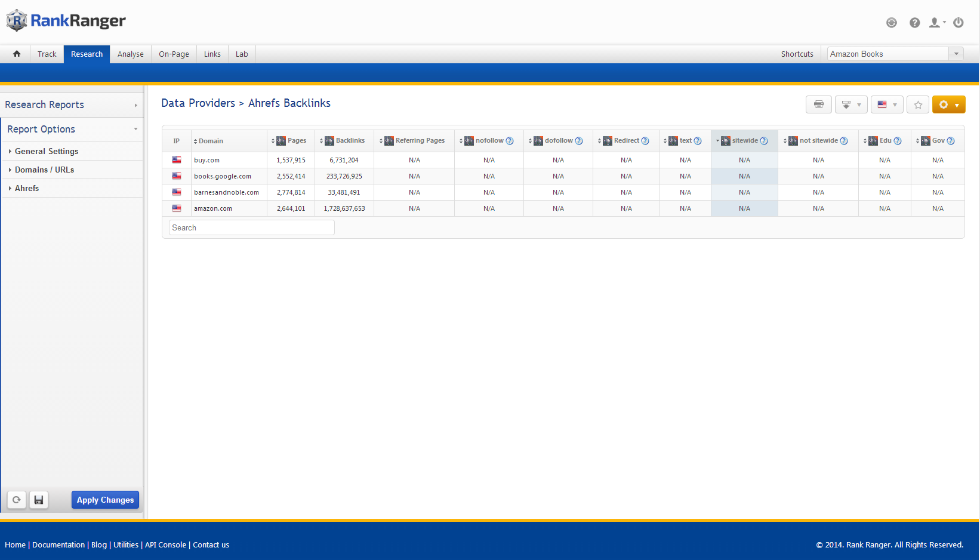Viewport: 980px width, 560px height.
Task: Click the Apply Changes button
Action: coord(105,500)
